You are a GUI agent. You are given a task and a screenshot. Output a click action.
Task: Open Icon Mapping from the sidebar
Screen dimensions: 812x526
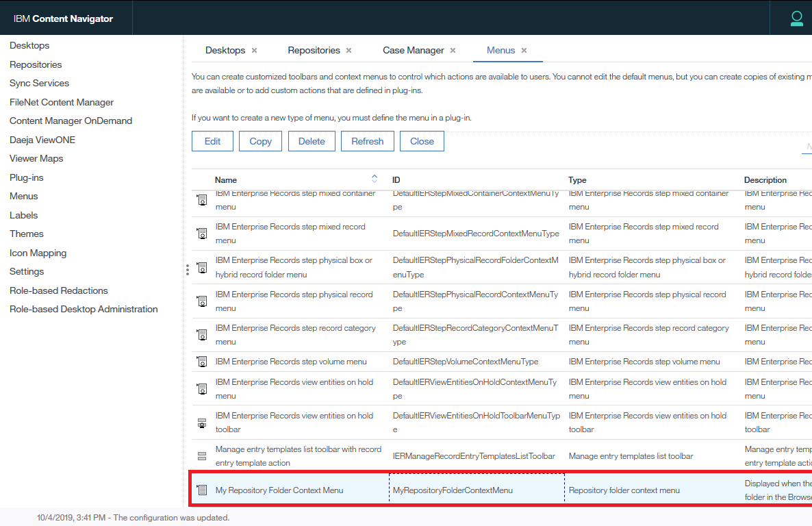point(38,252)
